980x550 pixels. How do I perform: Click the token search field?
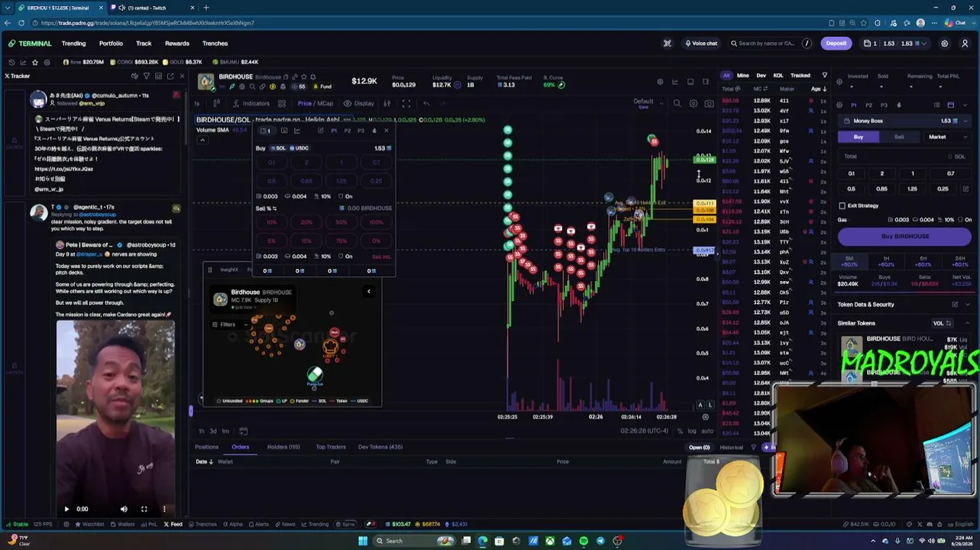[x=770, y=44]
